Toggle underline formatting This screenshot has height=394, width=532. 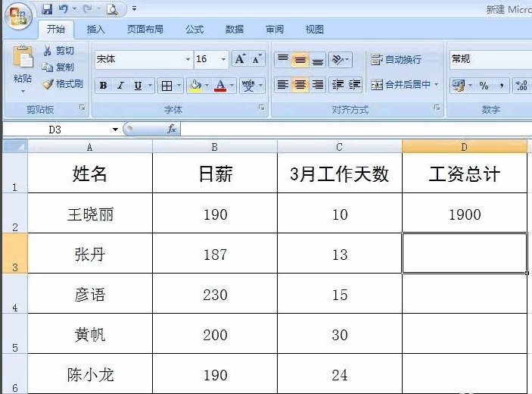click(x=138, y=86)
